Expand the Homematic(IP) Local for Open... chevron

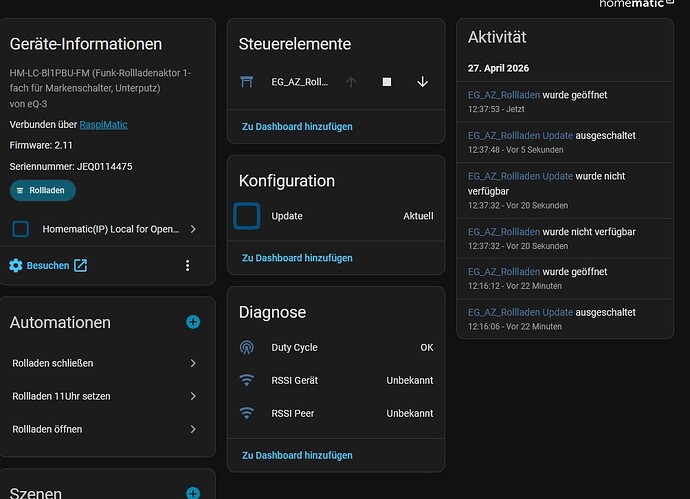(193, 229)
